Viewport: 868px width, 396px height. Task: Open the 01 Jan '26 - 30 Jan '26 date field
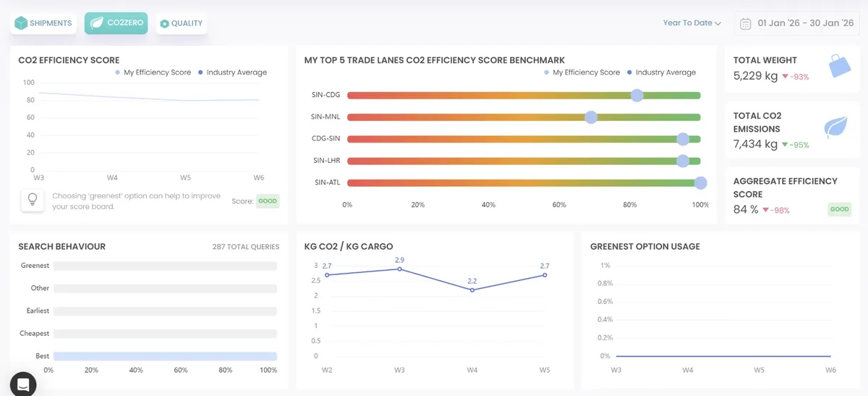(797, 23)
